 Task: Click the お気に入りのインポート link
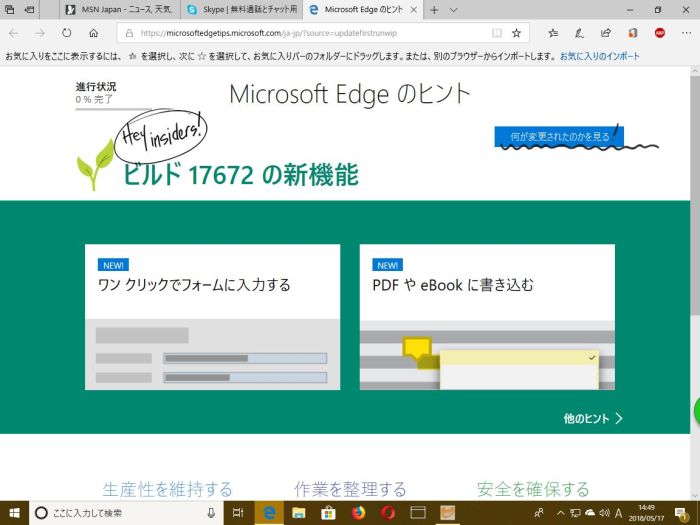[x=601, y=56]
